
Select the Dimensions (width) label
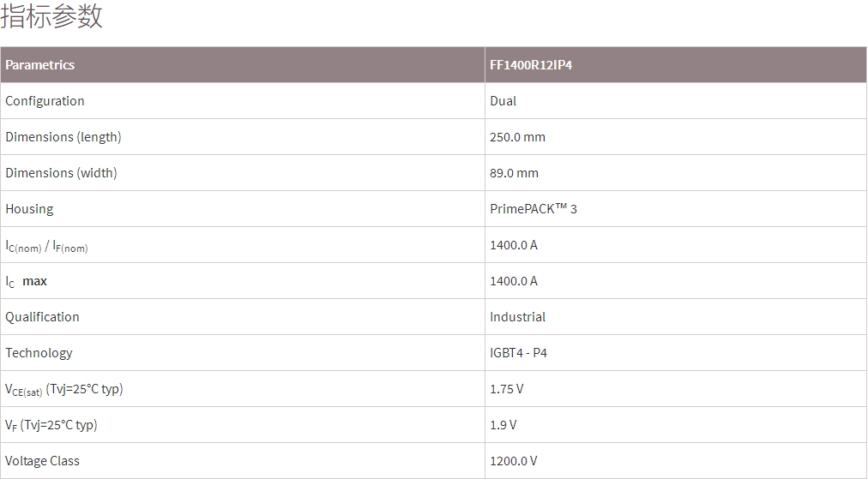tap(61, 173)
